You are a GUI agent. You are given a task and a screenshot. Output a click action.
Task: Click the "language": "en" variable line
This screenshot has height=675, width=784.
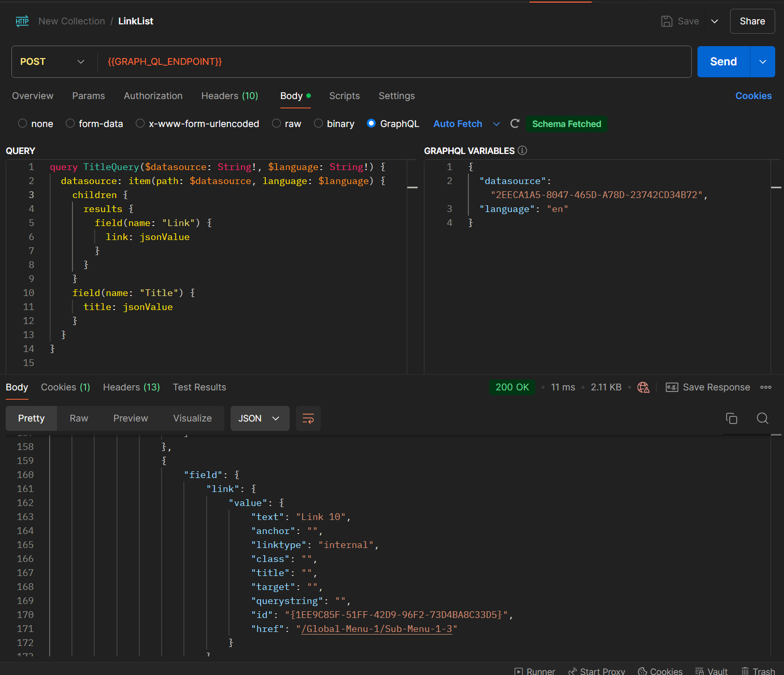coord(524,209)
